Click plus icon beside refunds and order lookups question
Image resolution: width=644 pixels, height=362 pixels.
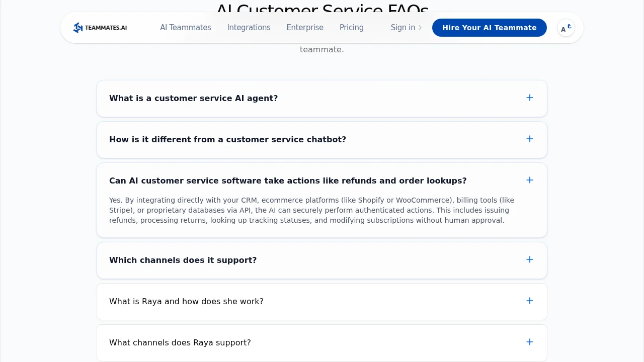[x=530, y=180]
